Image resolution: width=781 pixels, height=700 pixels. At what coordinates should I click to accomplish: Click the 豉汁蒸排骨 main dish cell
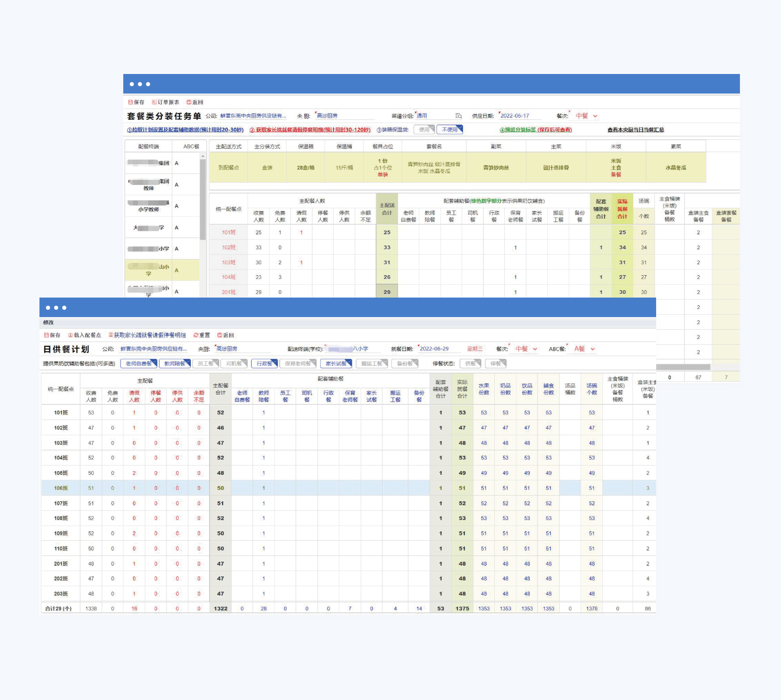(x=556, y=168)
